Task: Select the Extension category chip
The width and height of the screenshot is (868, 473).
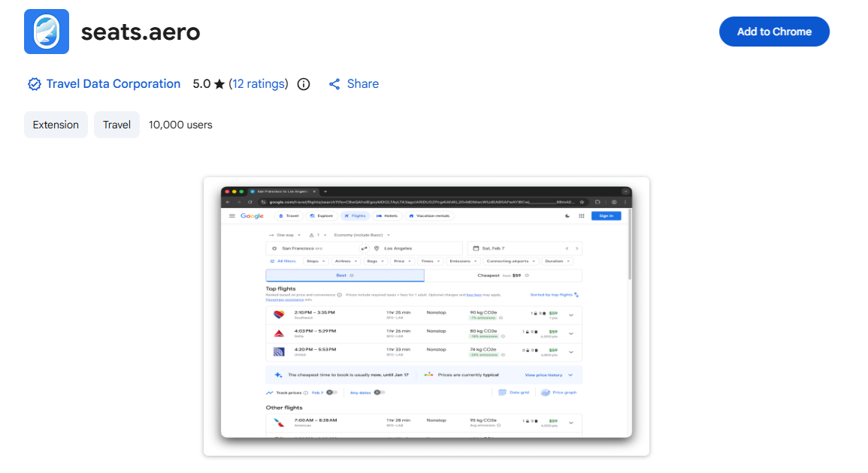Action: pyautogui.click(x=56, y=125)
